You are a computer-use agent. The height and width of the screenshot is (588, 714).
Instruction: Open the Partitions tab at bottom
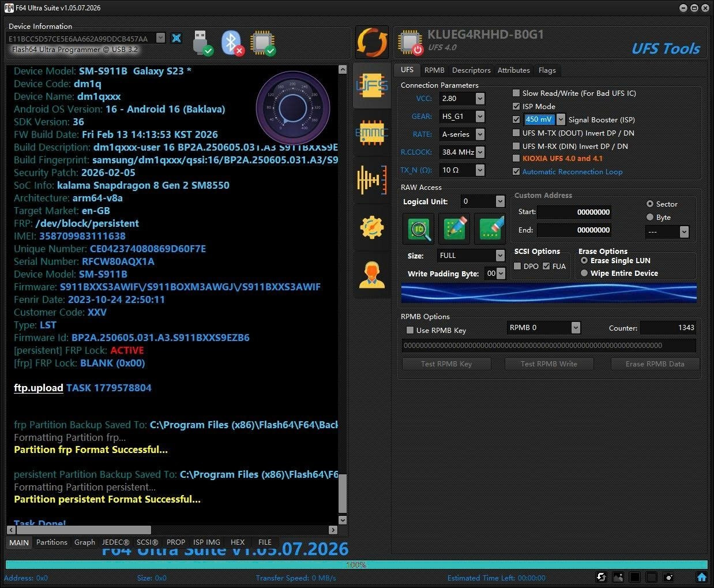coord(52,542)
